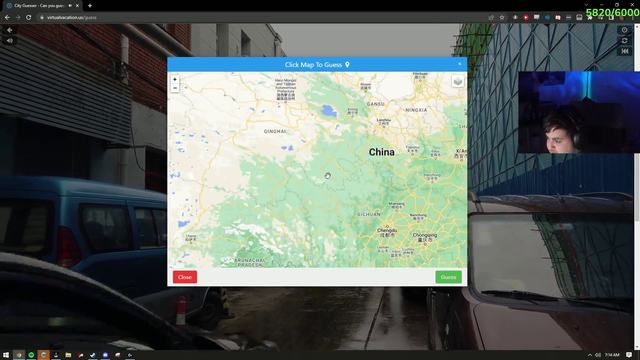Open Spotify from the taskbar

31,355
